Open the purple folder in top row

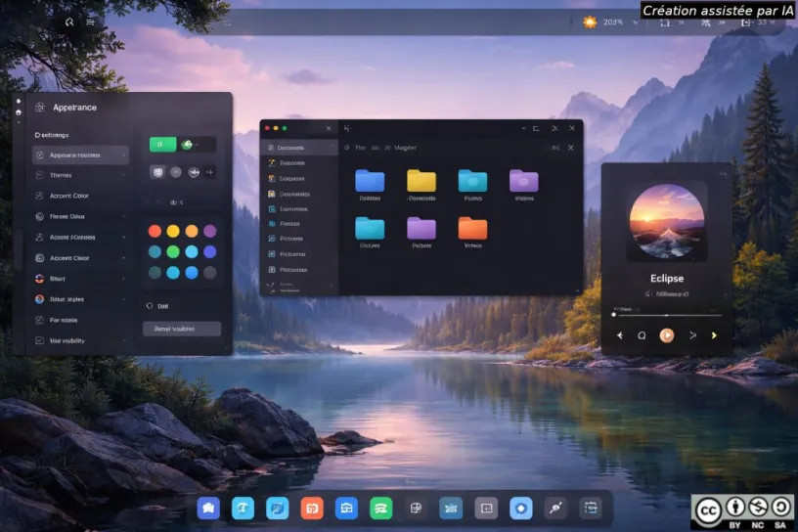(x=523, y=181)
